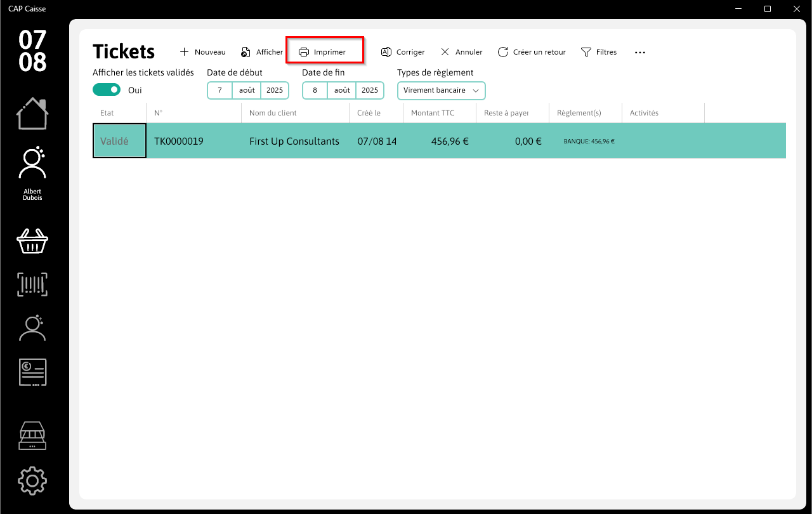
Task: Click the store front icon in the sidebar
Action: point(32,436)
